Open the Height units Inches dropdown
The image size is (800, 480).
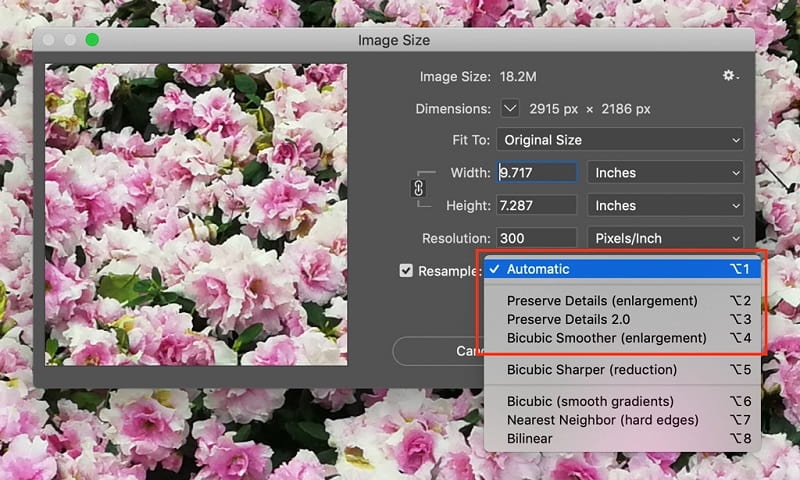pos(665,206)
